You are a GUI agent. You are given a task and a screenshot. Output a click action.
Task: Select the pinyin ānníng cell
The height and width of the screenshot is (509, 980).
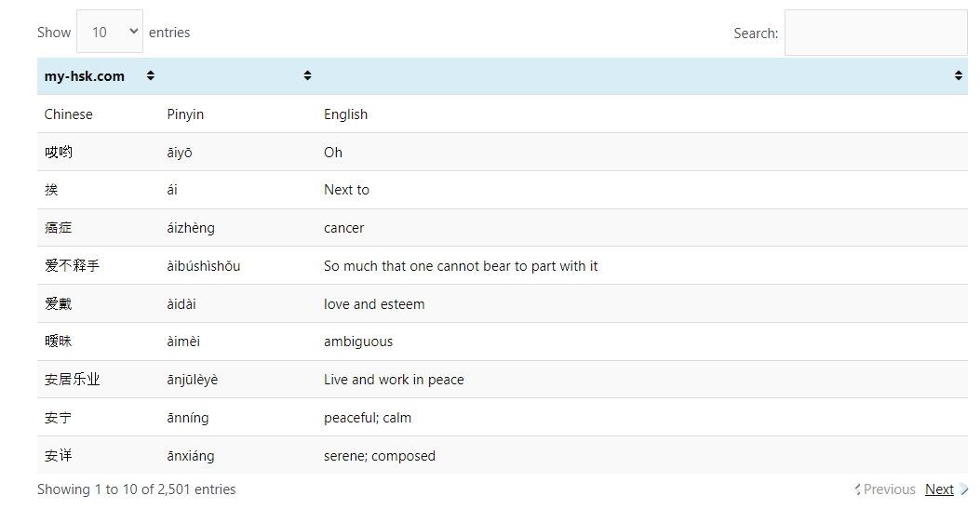pyautogui.click(x=188, y=418)
